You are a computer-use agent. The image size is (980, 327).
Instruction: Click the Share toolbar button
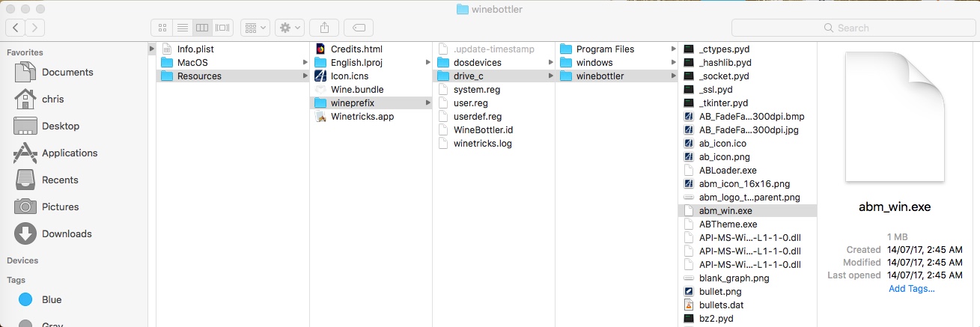pos(324,28)
